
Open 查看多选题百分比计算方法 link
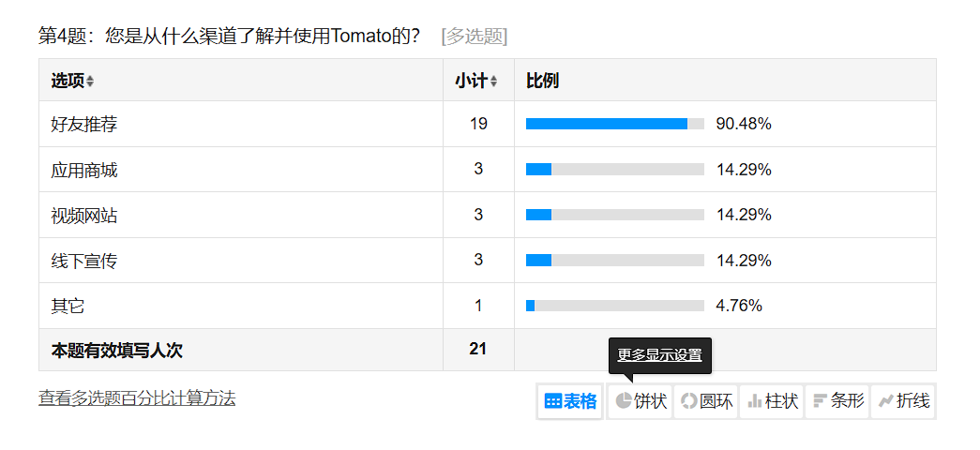(137, 398)
